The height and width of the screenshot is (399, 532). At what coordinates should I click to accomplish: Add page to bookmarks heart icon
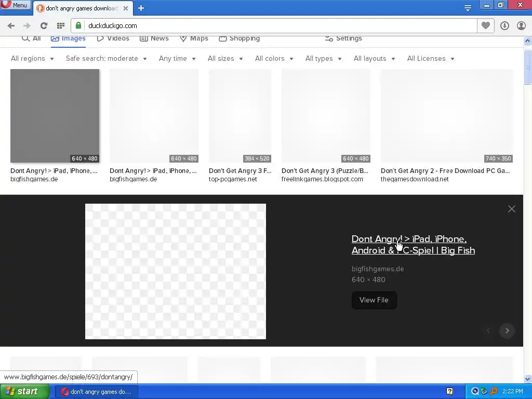point(486,25)
